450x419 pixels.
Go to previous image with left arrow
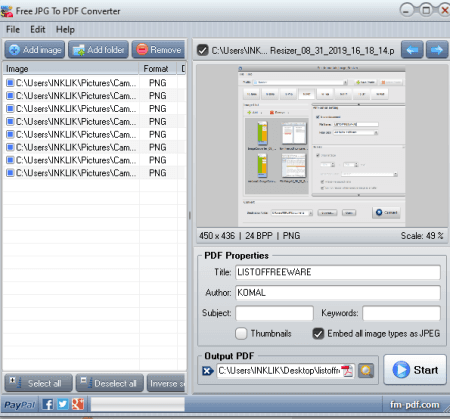412,50
